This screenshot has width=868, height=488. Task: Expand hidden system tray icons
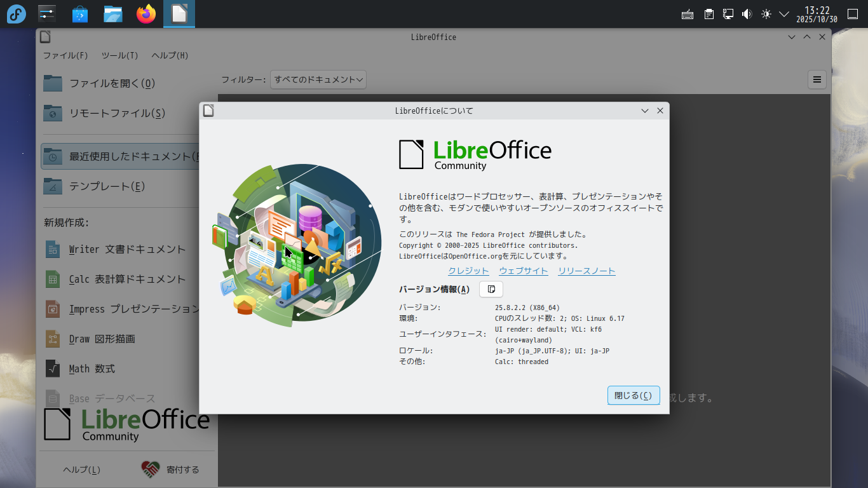[x=784, y=14]
